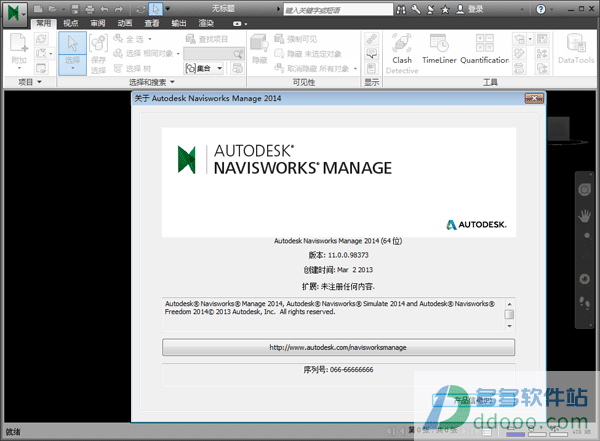Image resolution: width=600 pixels, height=441 pixels.
Task: Open the Navisworks application menu logo button
Action: [15, 14]
